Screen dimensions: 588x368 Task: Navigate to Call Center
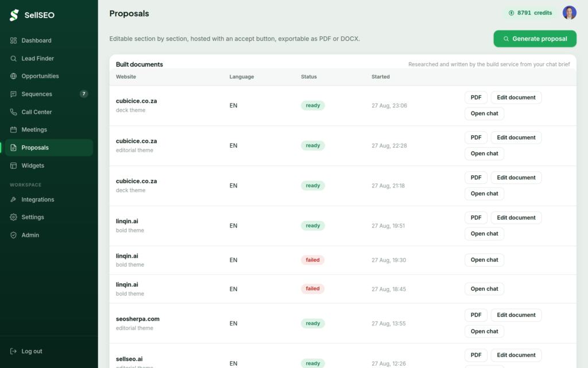(49, 112)
